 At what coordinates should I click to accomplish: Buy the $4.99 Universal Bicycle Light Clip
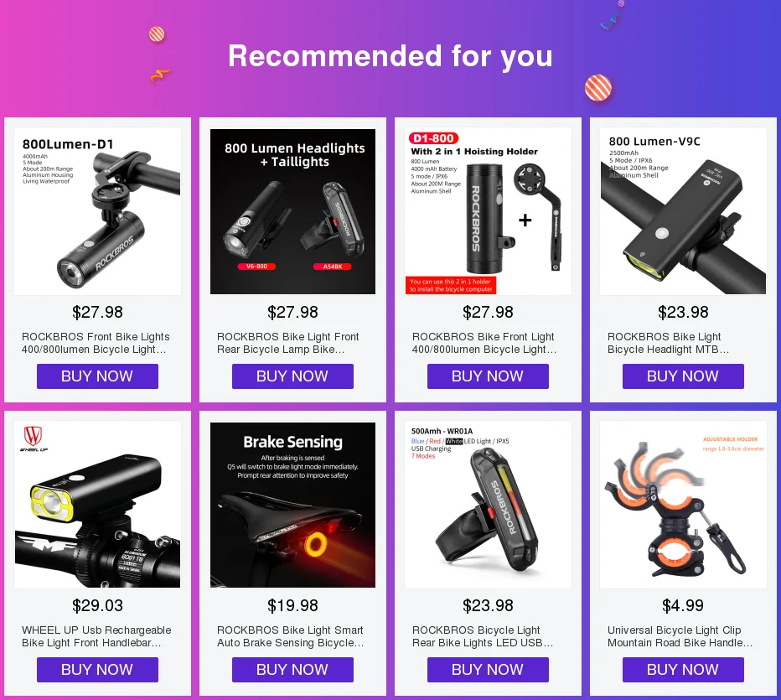[x=684, y=670]
